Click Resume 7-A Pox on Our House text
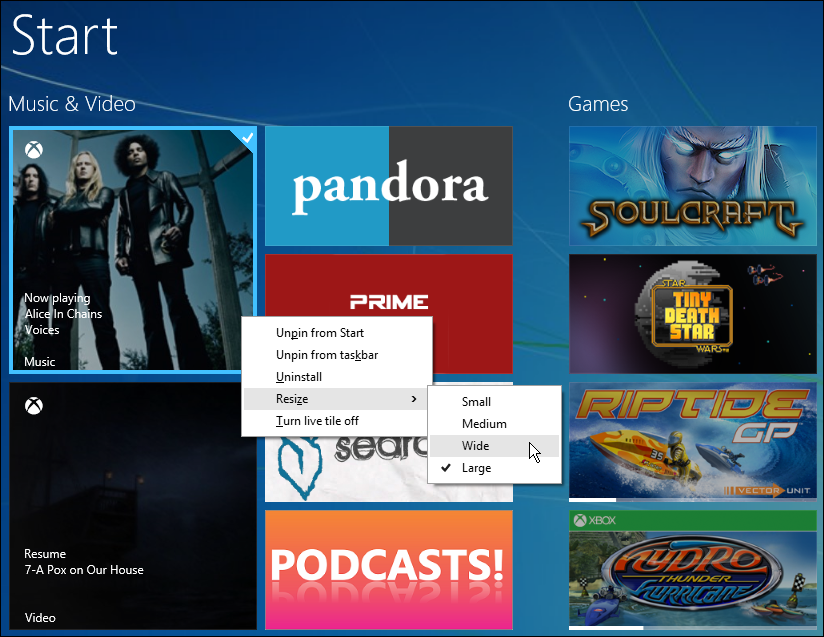Viewport: 824px width, 637px height. (84, 562)
